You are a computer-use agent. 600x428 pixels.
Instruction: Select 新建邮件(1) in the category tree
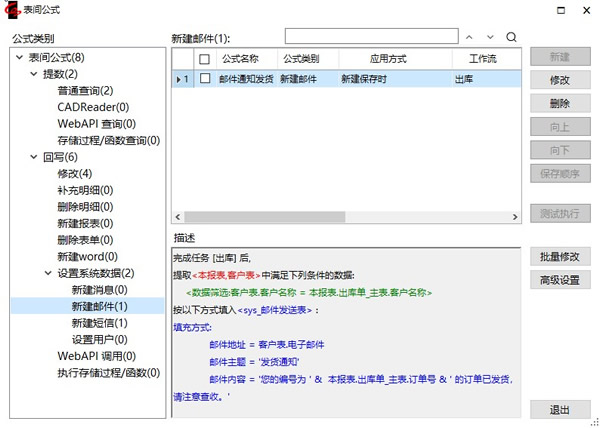coord(99,306)
